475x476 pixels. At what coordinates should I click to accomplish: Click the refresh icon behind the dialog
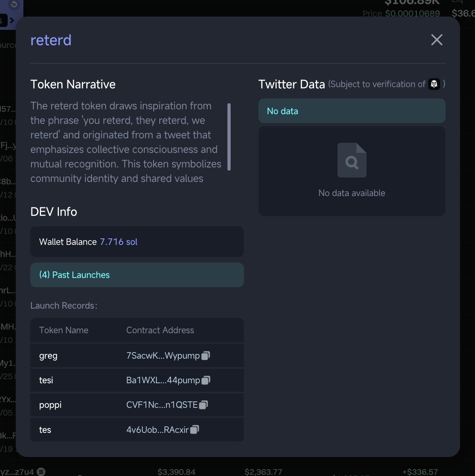(x=14, y=4)
